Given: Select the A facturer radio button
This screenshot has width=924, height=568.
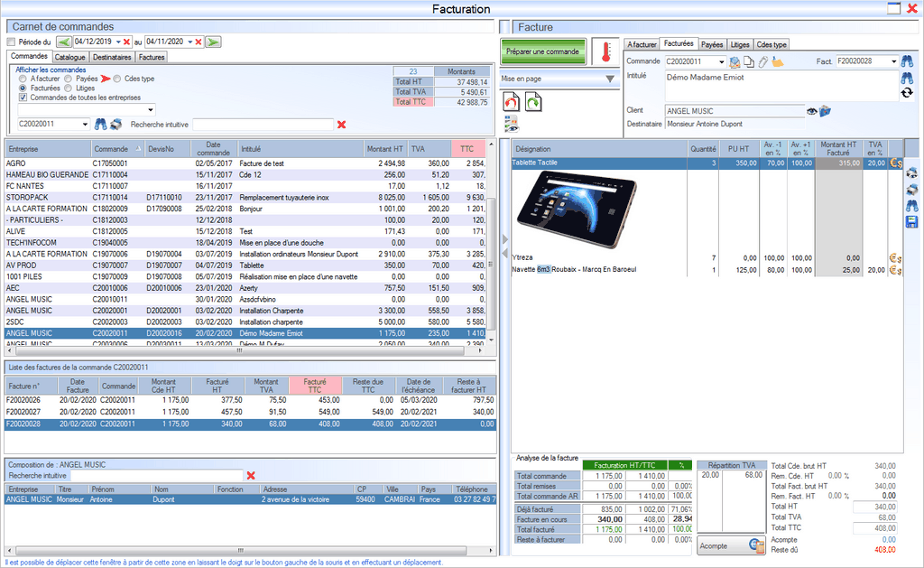Looking at the screenshot, I should click(23, 79).
